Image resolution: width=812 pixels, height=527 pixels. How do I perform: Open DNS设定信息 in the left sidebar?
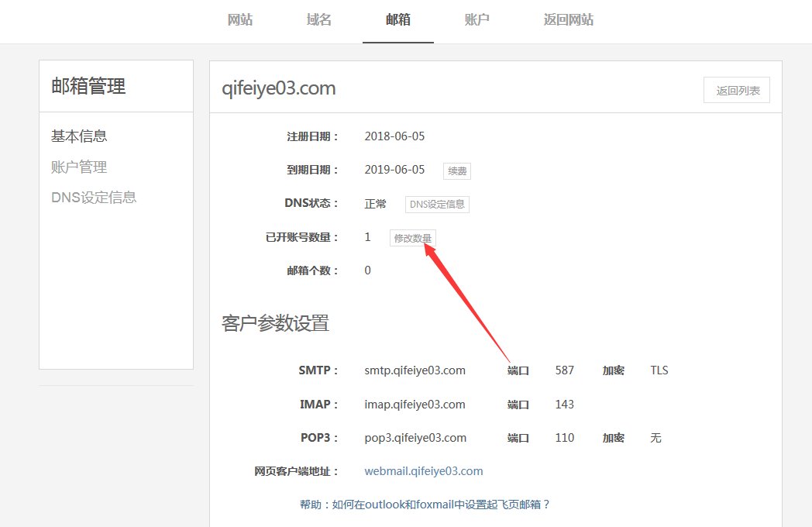(x=94, y=198)
